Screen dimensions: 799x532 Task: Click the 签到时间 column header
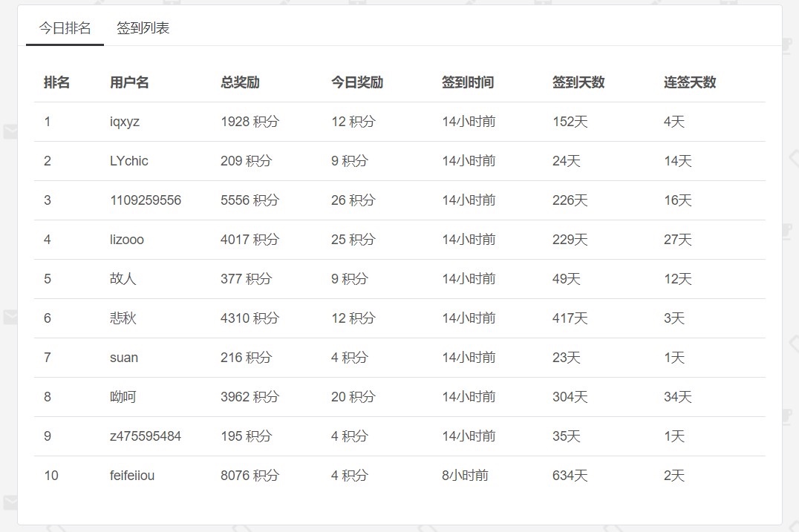pyautogui.click(x=468, y=82)
